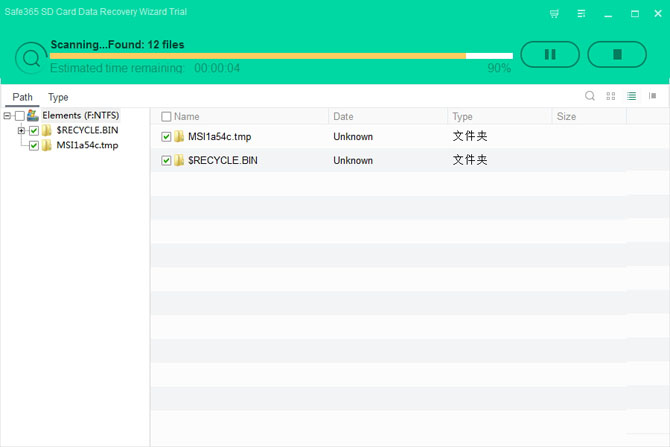Uncheck $RECYCLE.BIN in the file list
Screen dimensions: 670x447
(x=166, y=161)
